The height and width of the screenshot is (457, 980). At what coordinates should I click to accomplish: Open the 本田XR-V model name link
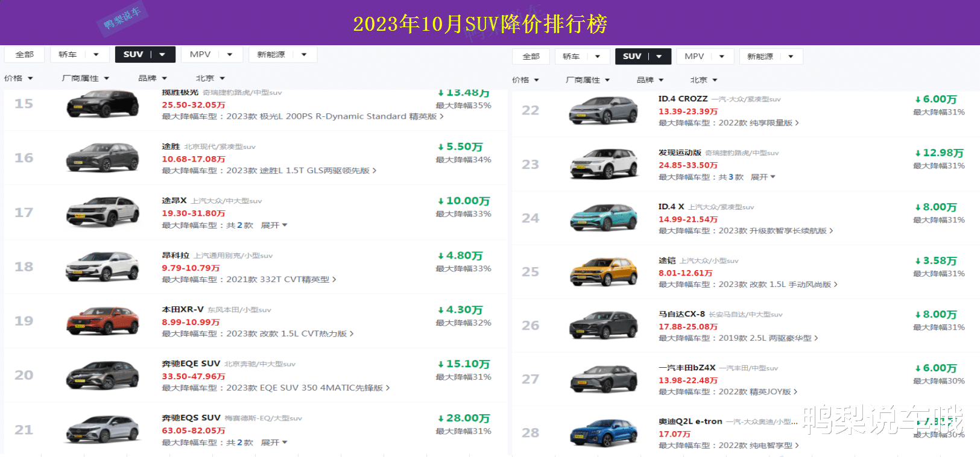coord(183,310)
